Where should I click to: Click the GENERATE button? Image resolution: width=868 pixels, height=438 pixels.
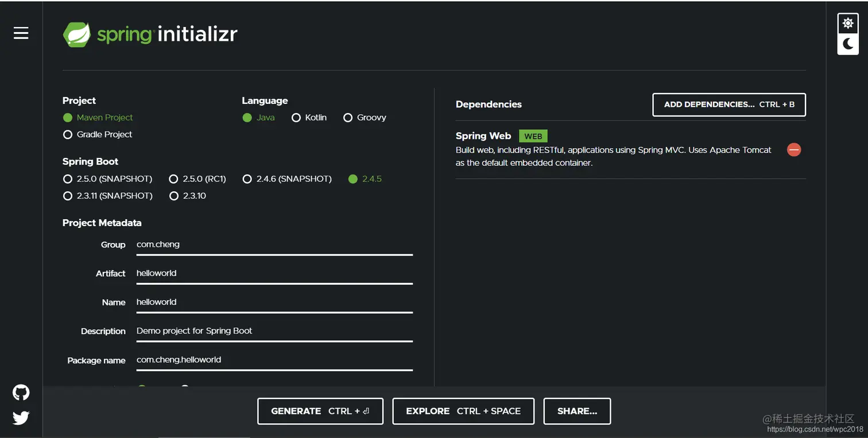click(320, 411)
